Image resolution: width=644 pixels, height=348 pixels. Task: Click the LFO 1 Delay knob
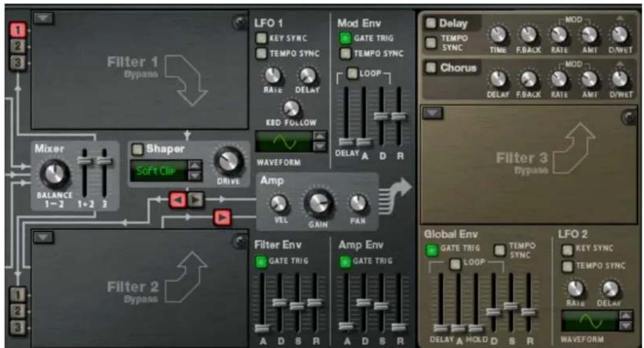pos(307,76)
